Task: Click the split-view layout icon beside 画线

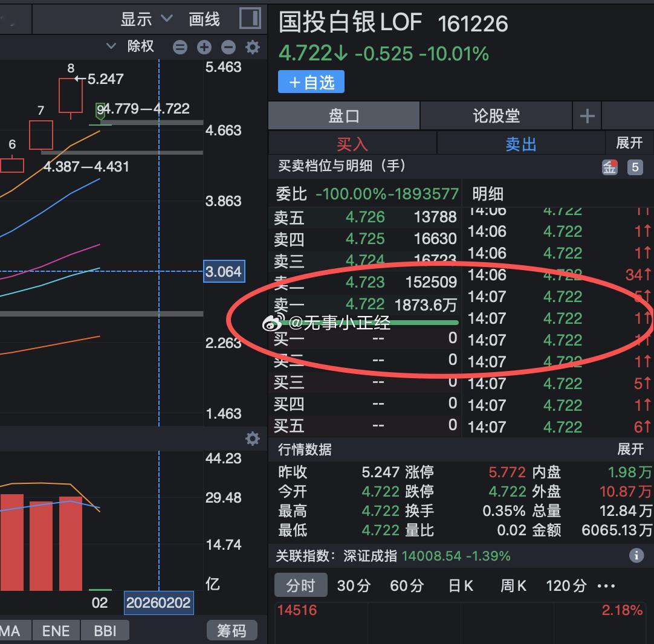Action: tap(250, 19)
